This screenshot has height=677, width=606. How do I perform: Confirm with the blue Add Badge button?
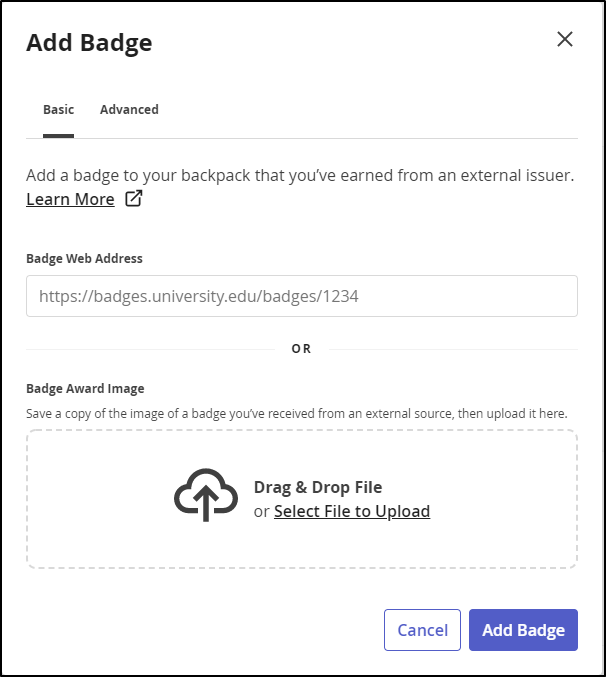tap(523, 630)
